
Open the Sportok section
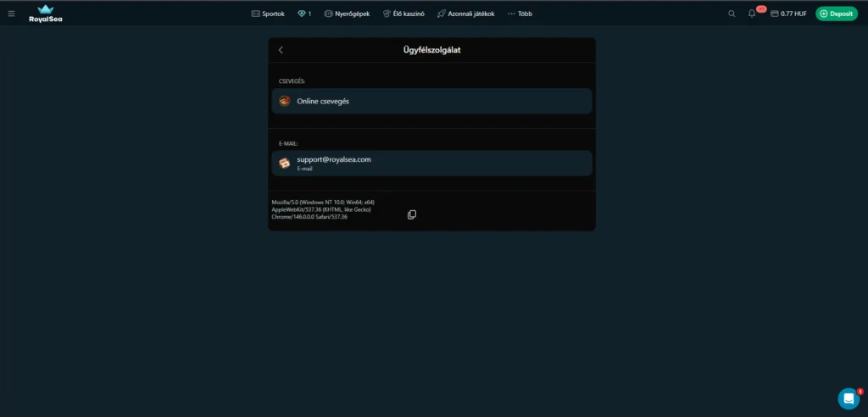click(268, 14)
